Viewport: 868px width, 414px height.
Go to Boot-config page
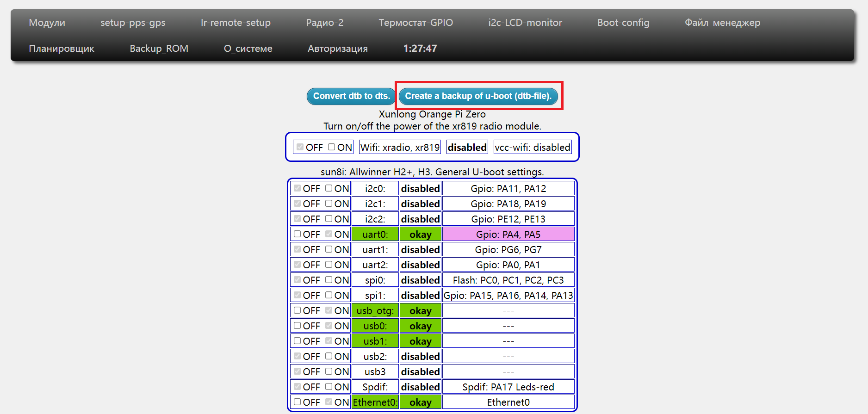coord(623,23)
